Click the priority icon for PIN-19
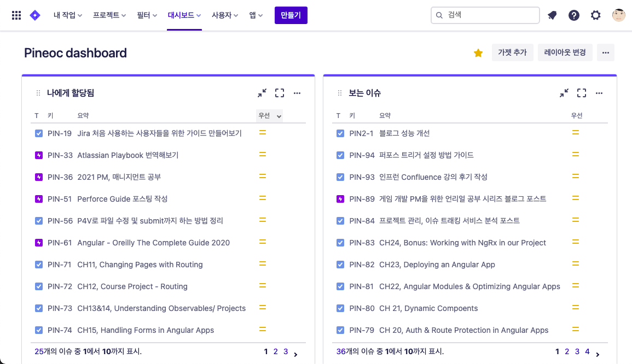Viewport: 632px width, 364px height. [x=263, y=132]
